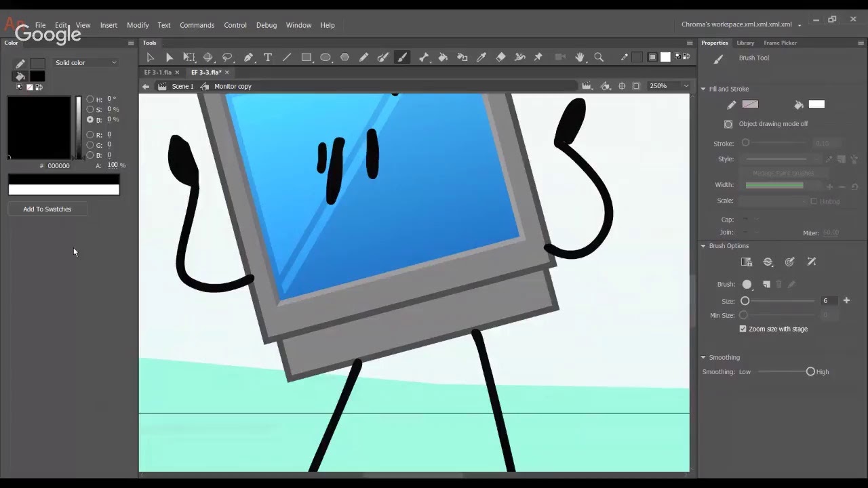Click the white fill swatch in Properties
This screenshot has height=488, width=868.
[x=816, y=104]
